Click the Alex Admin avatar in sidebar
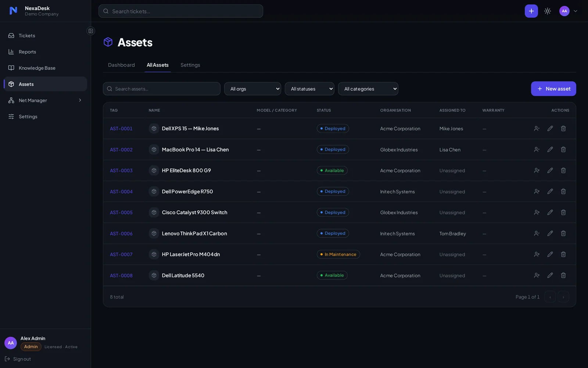 tap(11, 343)
